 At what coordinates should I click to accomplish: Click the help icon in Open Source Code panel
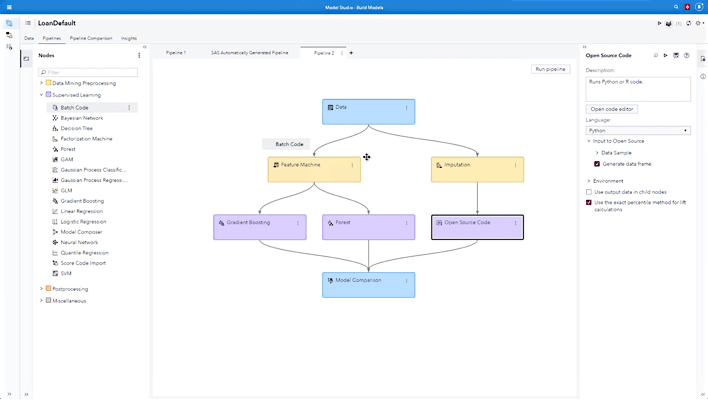tap(686, 56)
